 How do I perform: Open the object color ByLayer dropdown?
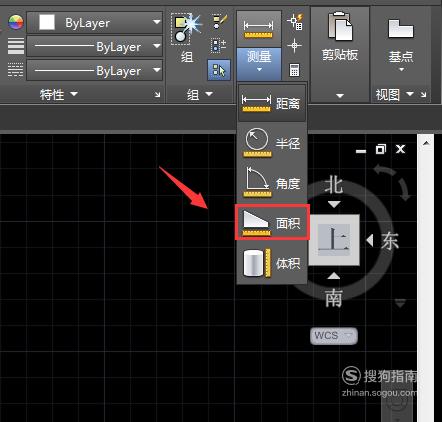[x=95, y=23]
